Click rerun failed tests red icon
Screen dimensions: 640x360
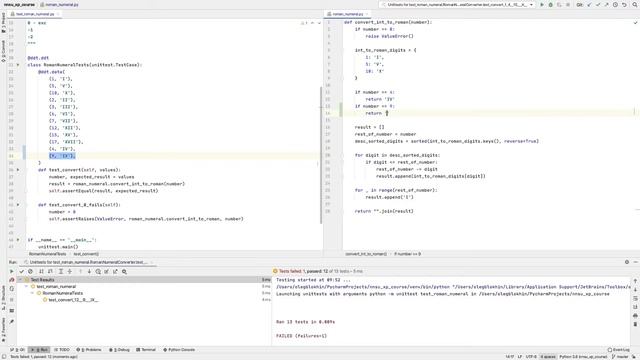coord(11,280)
